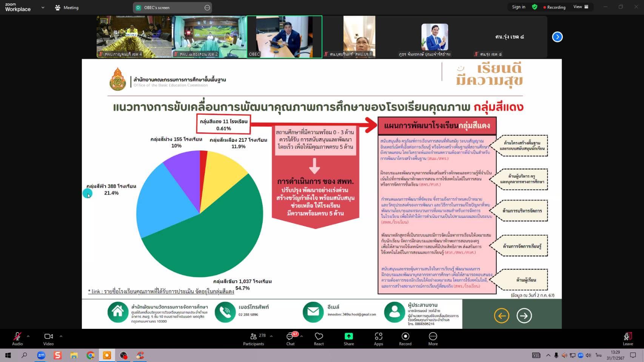Open options for OBEC's screen share
The height and width of the screenshot is (362, 644).
click(207, 8)
